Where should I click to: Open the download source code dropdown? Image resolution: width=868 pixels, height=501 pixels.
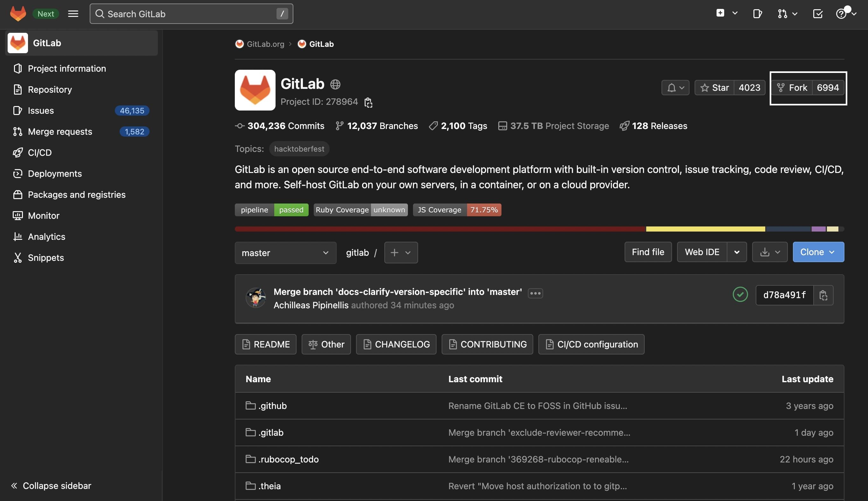[770, 252]
